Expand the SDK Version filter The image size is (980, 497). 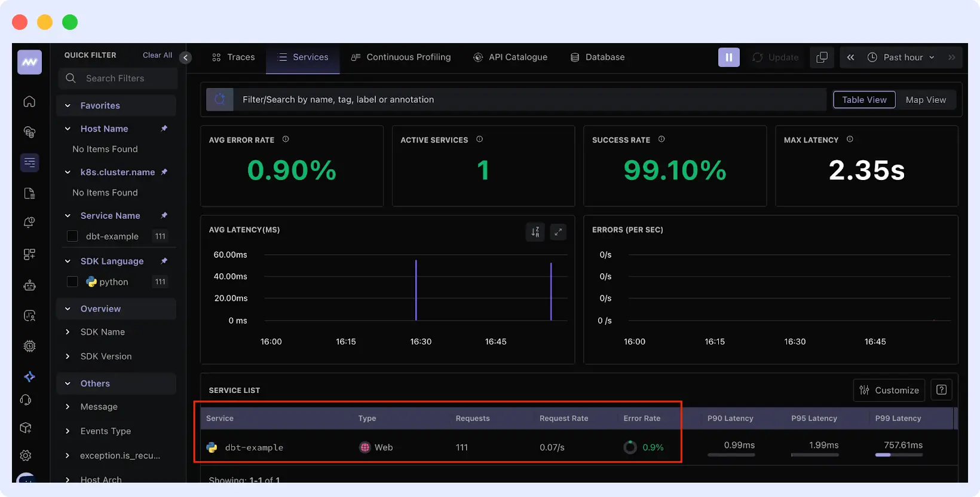(68, 356)
